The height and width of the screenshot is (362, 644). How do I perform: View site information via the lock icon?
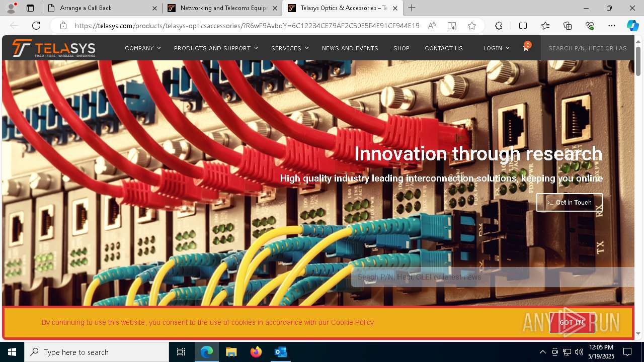click(63, 26)
